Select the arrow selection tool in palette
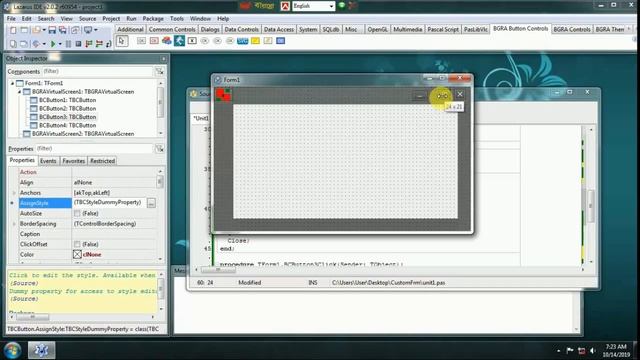Image resolution: width=640 pixels, height=360 pixels. [x=122, y=41]
